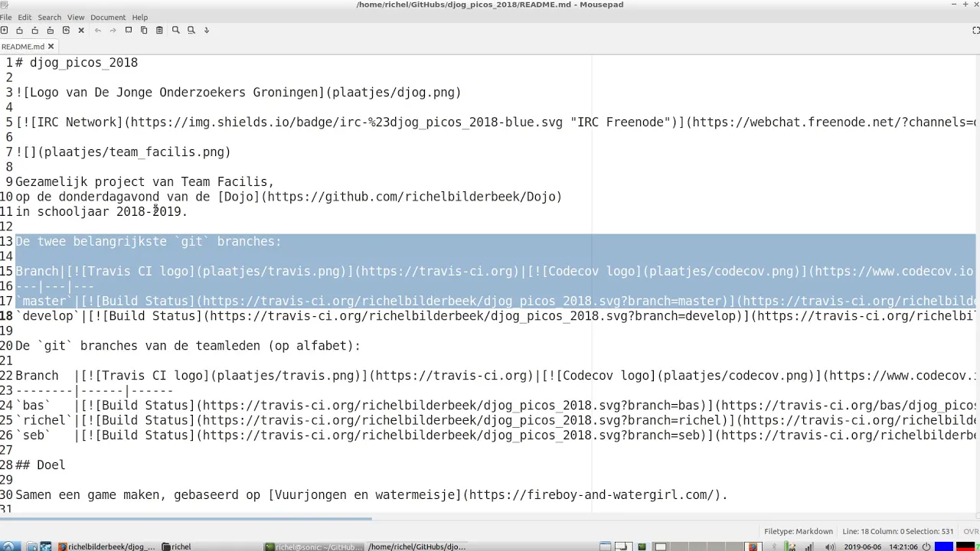Viewport: 980px width, 551px height.
Task: Click line 'Gezamelijk project van Team Facilis,'
Action: (145, 182)
